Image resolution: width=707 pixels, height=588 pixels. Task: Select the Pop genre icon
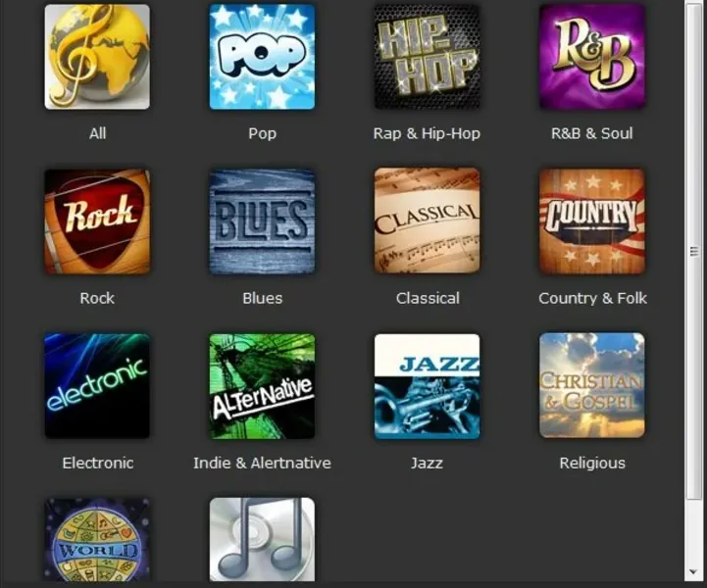(262, 57)
